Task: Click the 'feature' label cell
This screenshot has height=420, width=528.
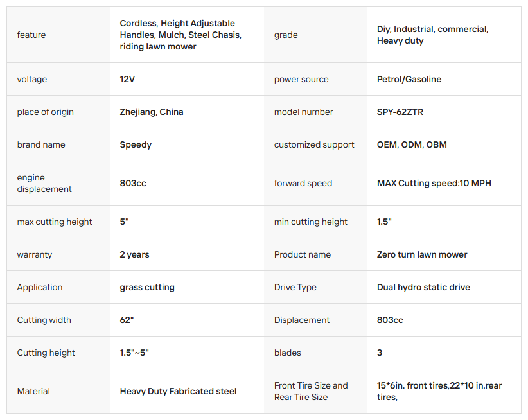Action: point(31,35)
